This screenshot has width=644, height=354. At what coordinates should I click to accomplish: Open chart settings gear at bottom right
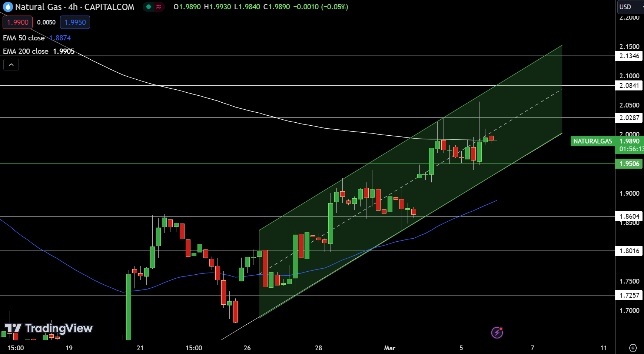[633, 348]
